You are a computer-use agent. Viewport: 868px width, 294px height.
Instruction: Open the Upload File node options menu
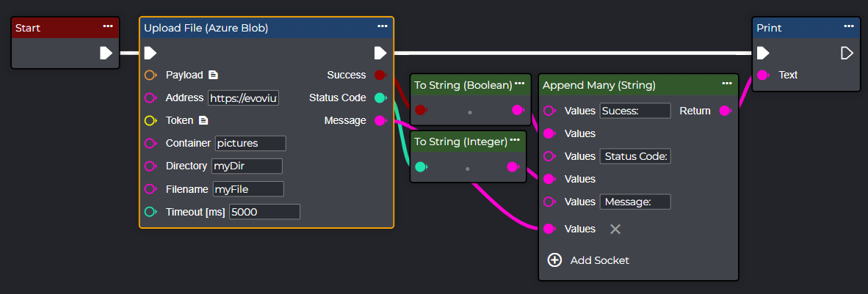tap(382, 26)
